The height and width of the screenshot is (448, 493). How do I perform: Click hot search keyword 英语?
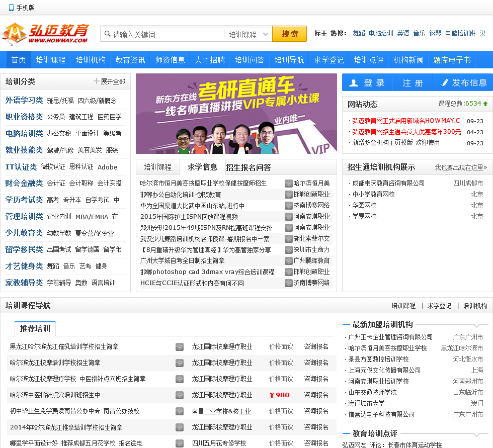[x=403, y=33]
